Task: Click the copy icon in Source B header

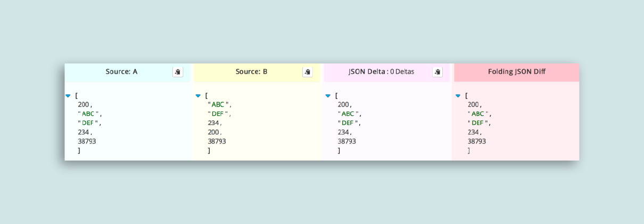Action: point(308,72)
